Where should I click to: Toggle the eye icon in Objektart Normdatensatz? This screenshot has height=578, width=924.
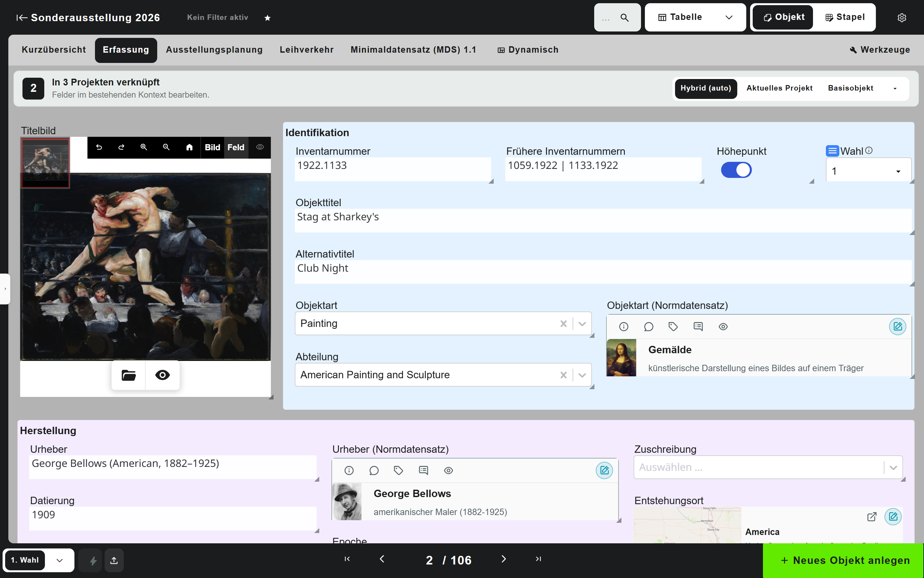[x=723, y=327]
